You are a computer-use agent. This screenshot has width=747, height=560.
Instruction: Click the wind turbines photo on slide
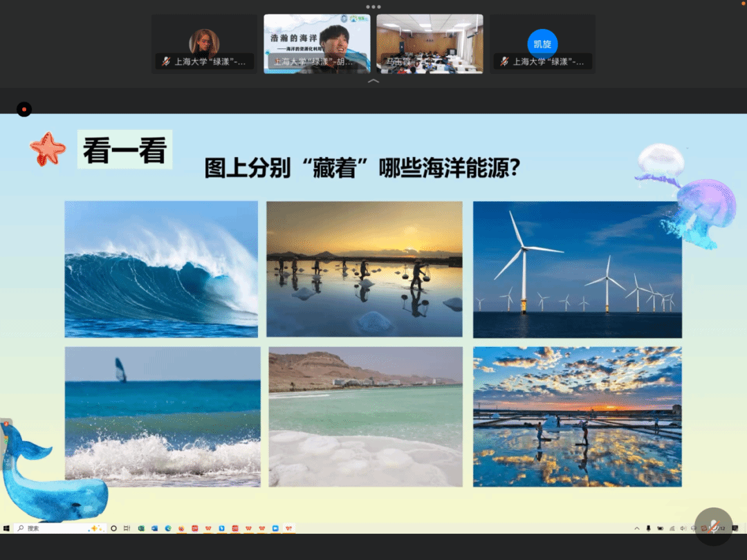(577, 269)
